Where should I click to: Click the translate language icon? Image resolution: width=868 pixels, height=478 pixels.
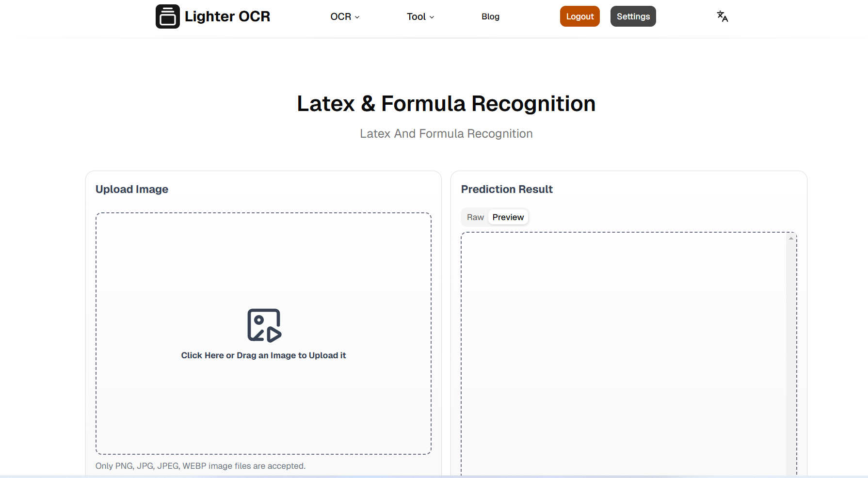[x=722, y=16]
